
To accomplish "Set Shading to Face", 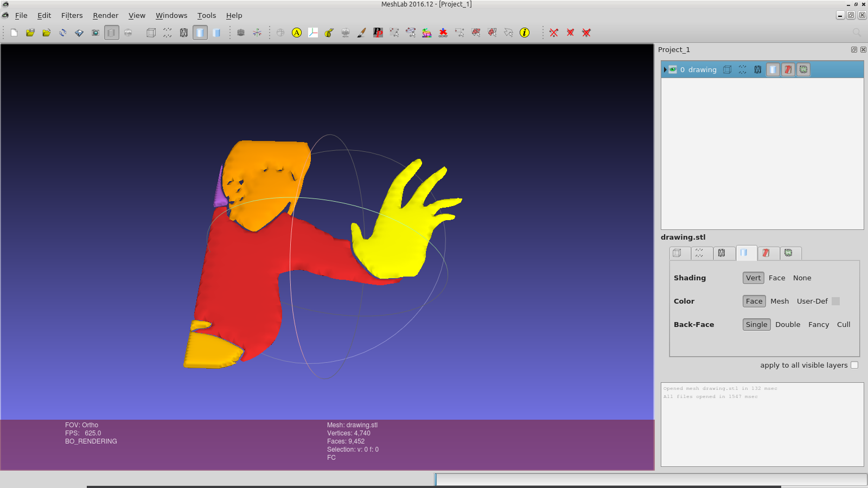I will coord(777,278).
